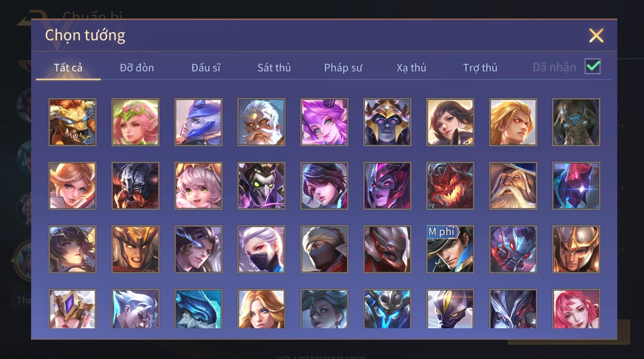644x359 pixels.
Task: Choose the plague-mask hero with green eyes
Action: pyautogui.click(x=261, y=186)
